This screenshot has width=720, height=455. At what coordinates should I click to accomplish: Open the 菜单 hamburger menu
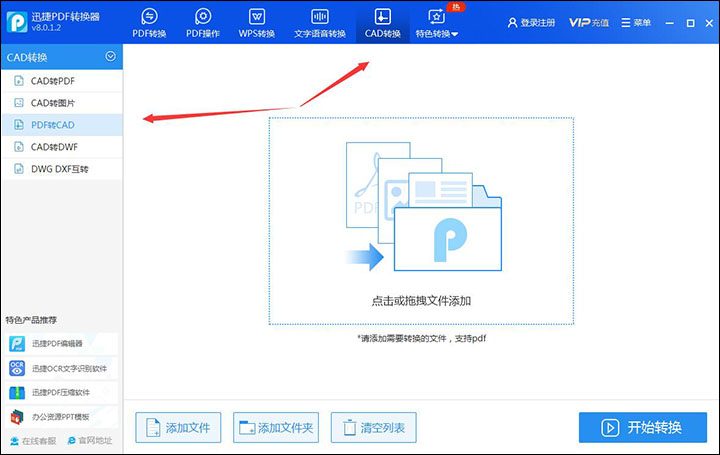pyautogui.click(x=636, y=22)
